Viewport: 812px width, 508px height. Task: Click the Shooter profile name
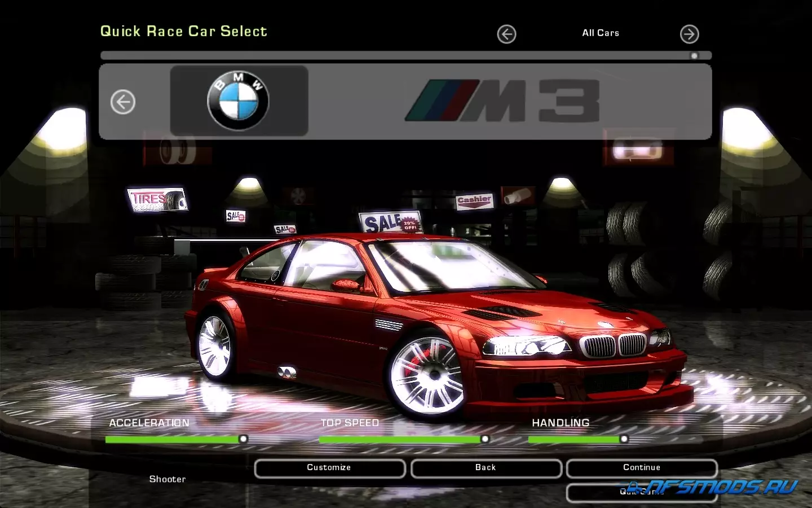[x=167, y=479]
